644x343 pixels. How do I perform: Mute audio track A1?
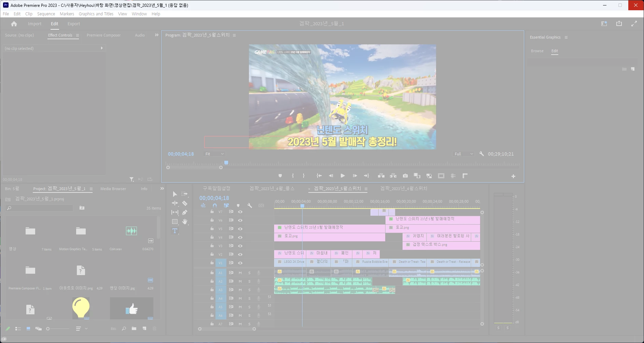coord(240,273)
